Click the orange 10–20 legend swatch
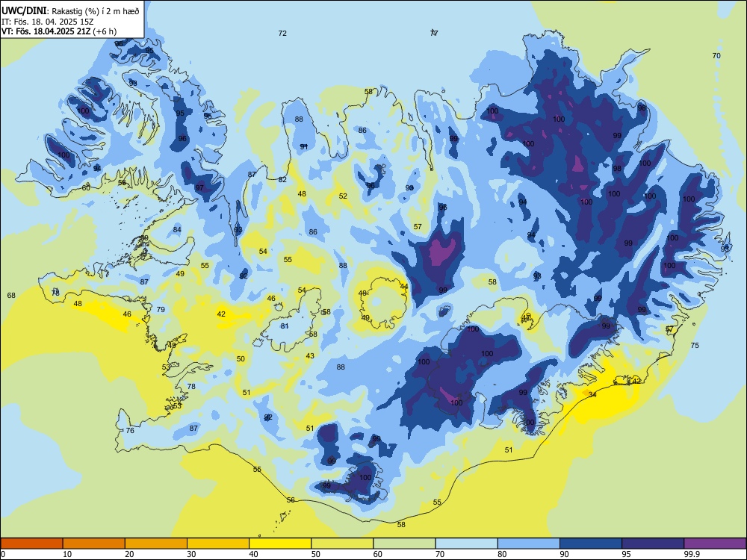This screenshot has width=747, height=560. pyautogui.click(x=94, y=544)
